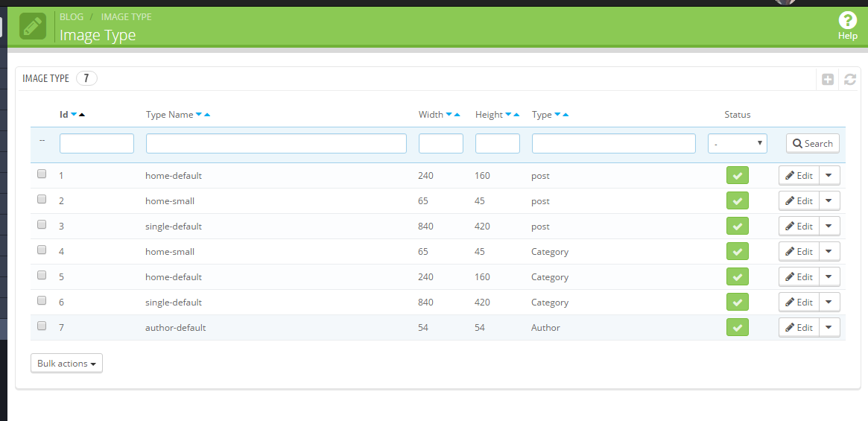This screenshot has height=421, width=868.
Task: Click the pencil Image Type page icon
Action: tap(33, 26)
